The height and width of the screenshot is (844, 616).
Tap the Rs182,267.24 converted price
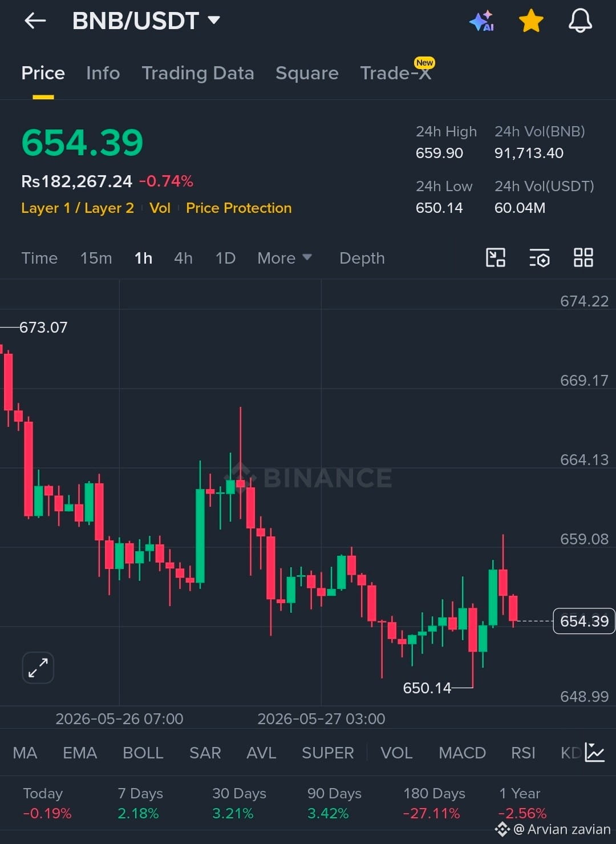pos(76,181)
